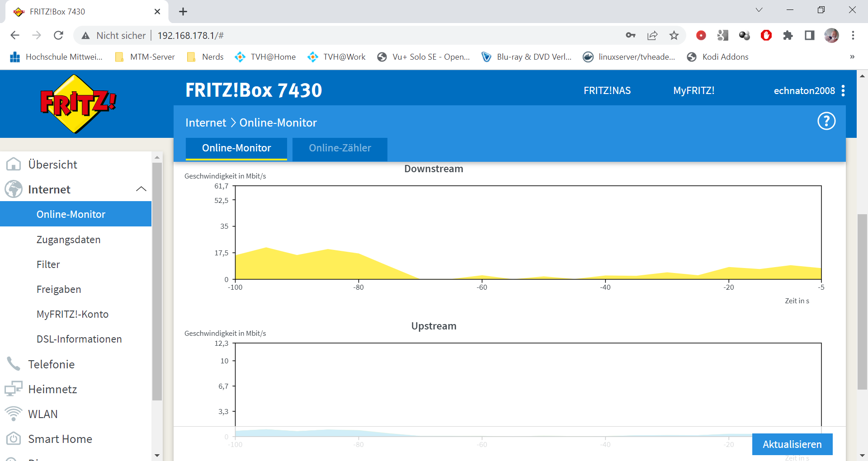The height and width of the screenshot is (461, 868).
Task: Click the red record extension icon
Action: coord(701,35)
